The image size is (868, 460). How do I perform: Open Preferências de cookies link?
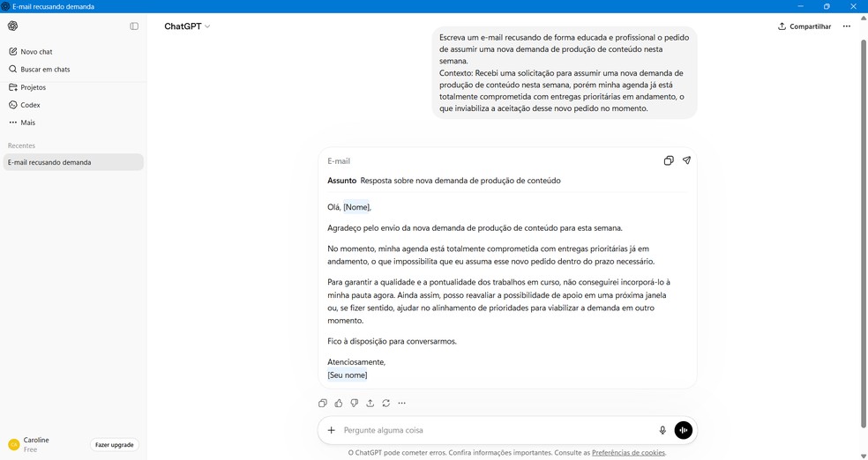pyautogui.click(x=628, y=453)
